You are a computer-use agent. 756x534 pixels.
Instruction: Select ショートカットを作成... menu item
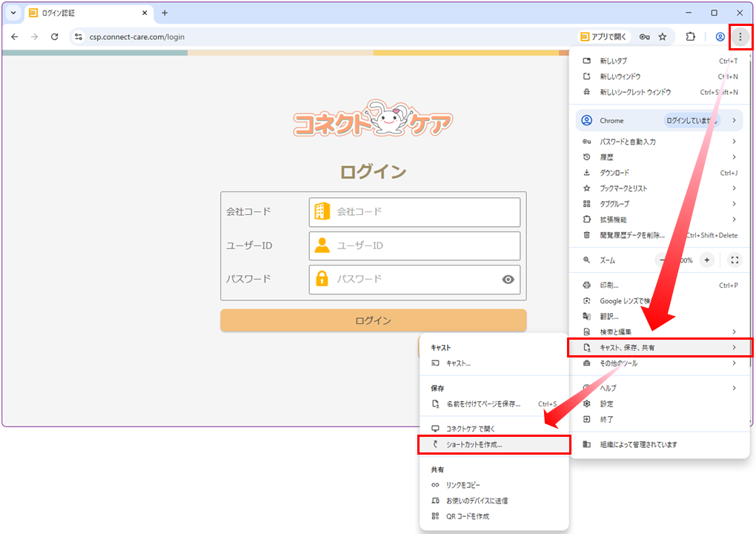[494, 445]
